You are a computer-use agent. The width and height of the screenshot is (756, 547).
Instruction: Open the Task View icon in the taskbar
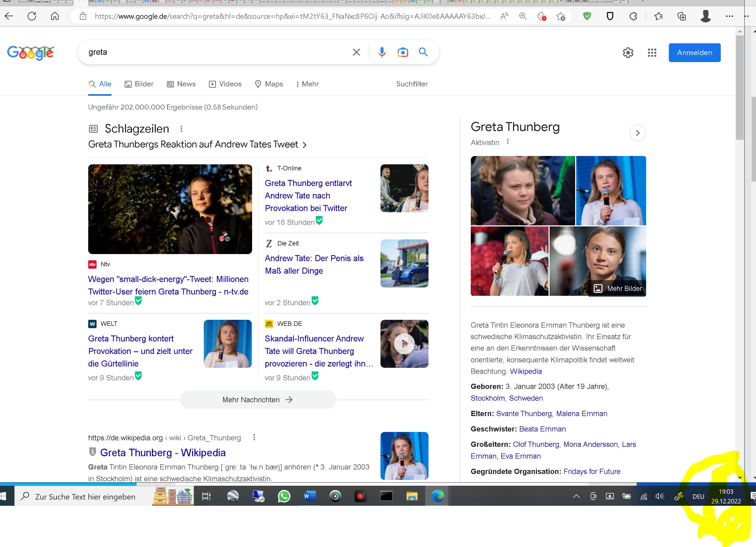point(206,496)
